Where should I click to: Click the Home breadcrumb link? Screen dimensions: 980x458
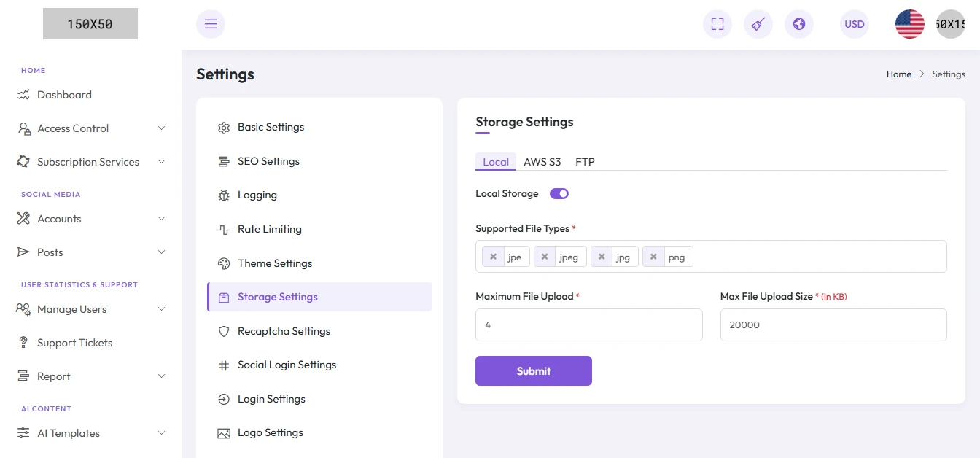(898, 74)
